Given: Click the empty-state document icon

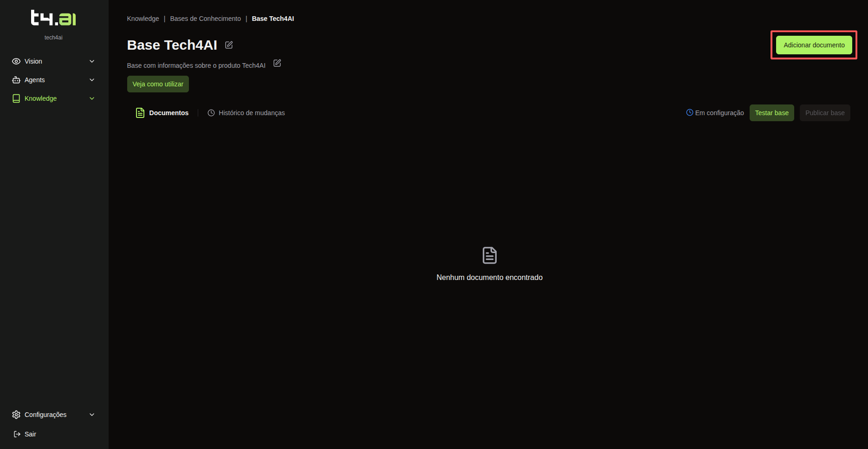Looking at the screenshot, I should click(489, 255).
